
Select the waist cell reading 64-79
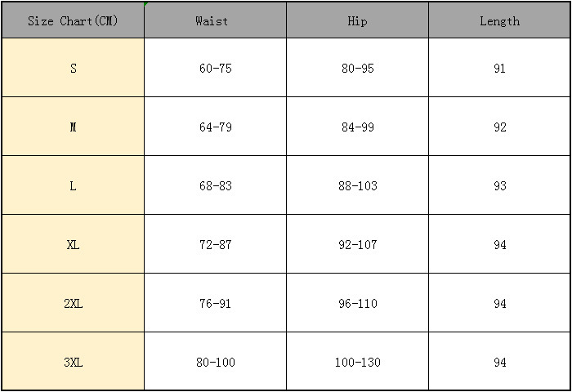(215, 127)
